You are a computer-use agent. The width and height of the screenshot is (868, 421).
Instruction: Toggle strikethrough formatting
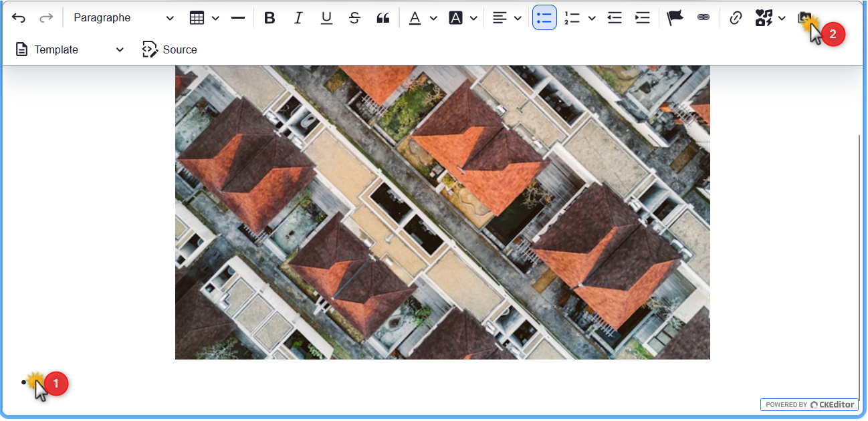pyautogui.click(x=354, y=18)
